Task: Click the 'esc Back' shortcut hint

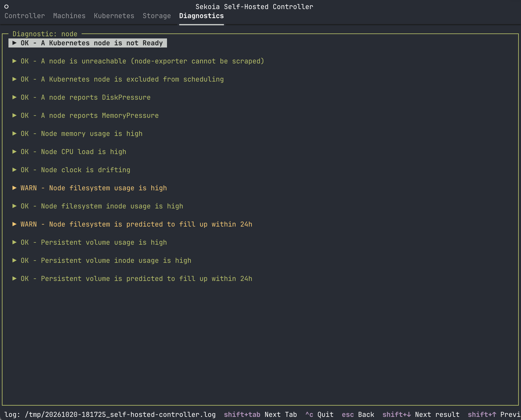Action: pos(358,415)
